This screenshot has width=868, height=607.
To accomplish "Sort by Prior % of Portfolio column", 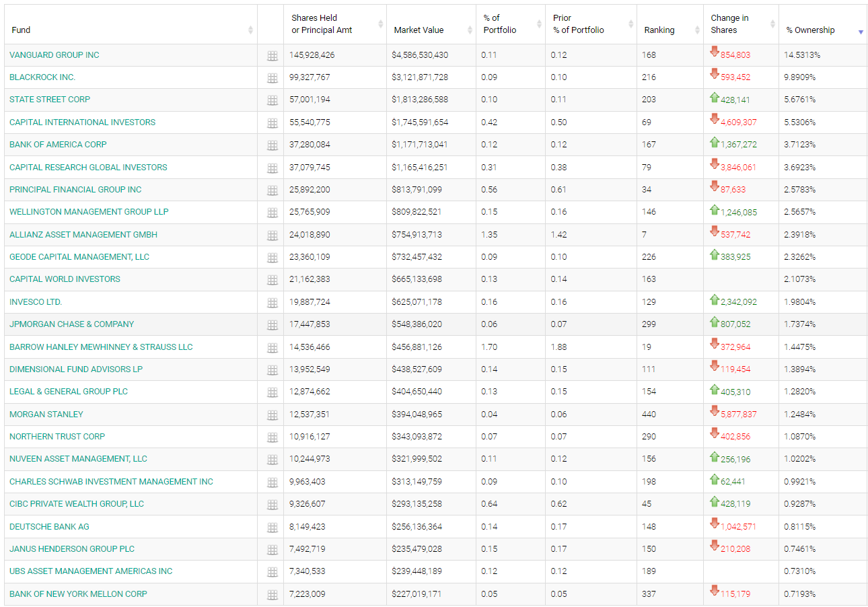I will 591,24.
